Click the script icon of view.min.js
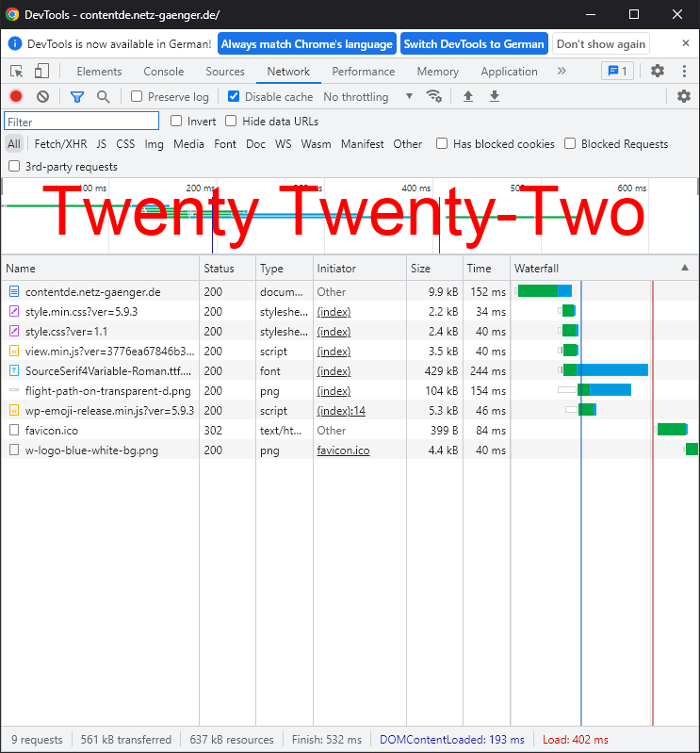 [14, 351]
